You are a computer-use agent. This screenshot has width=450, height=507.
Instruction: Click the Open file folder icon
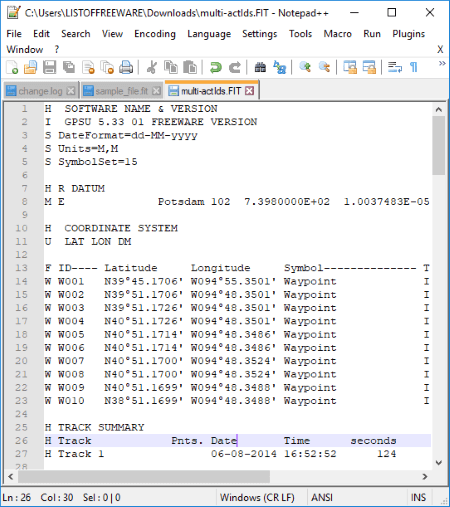[x=30, y=67]
